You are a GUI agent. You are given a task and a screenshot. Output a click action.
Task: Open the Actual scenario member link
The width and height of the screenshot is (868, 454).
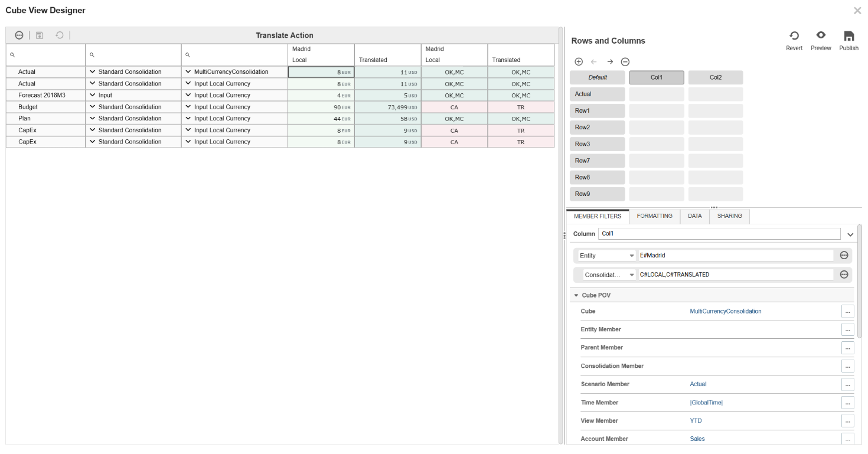pos(697,384)
